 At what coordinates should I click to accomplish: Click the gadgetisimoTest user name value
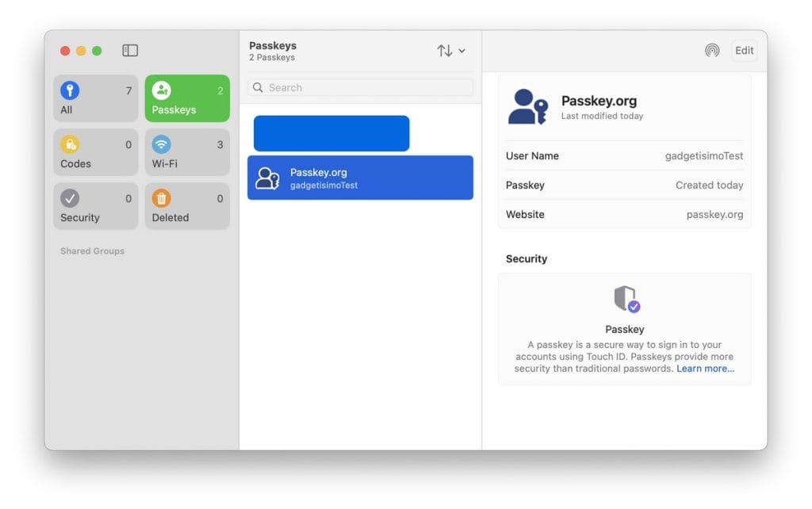704,156
